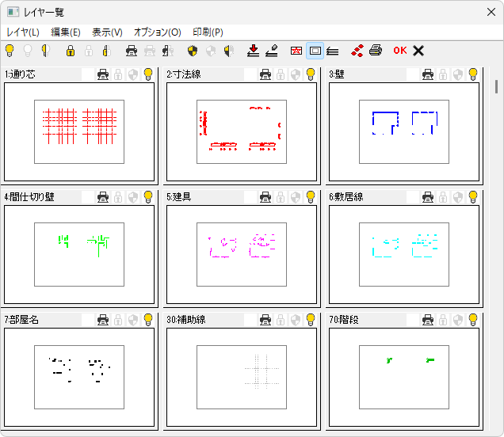Image resolution: width=504 pixels, height=437 pixels.
Task: Click the yellow-black shield protect-all toolbar icon
Action: pos(193,51)
